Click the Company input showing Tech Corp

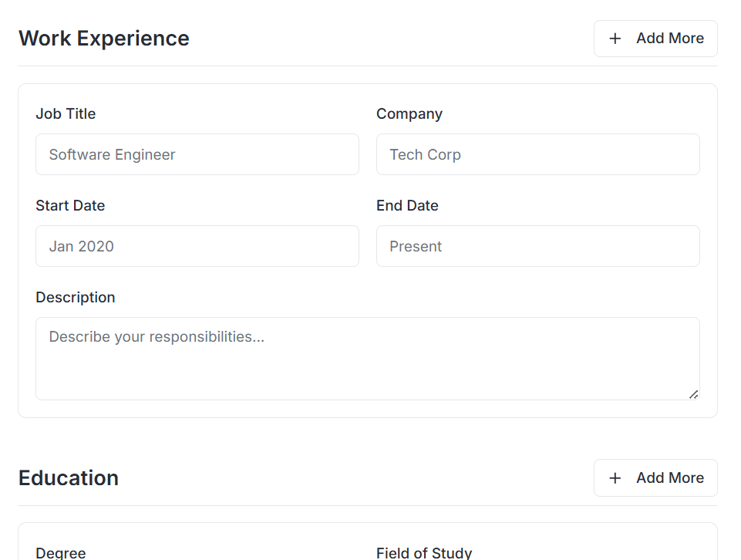tap(537, 154)
